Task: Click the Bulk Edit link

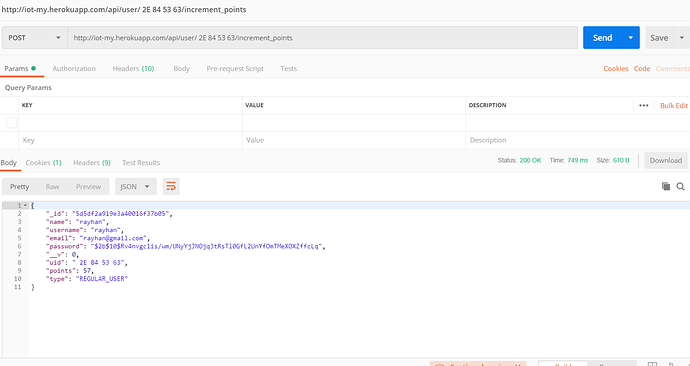Action: click(674, 106)
